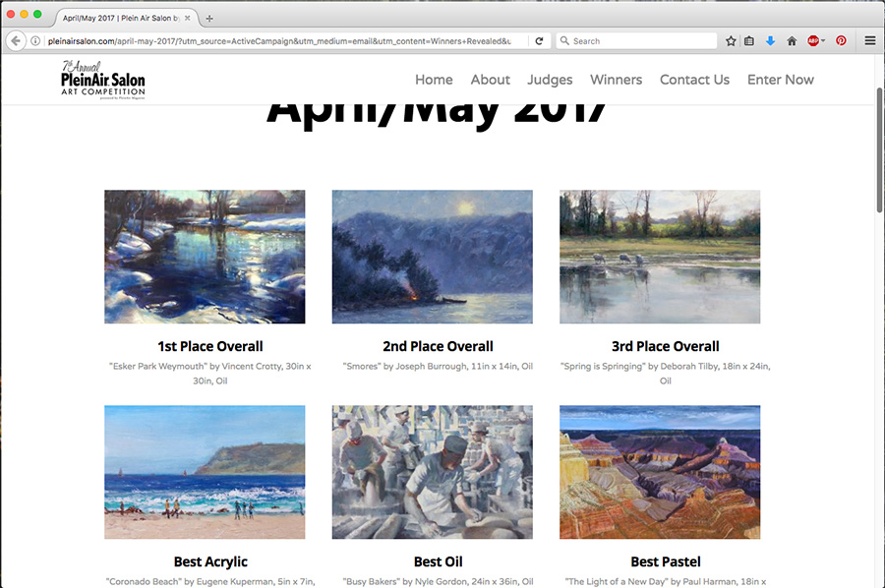
Task: Open the Contact Us page
Action: pos(694,80)
